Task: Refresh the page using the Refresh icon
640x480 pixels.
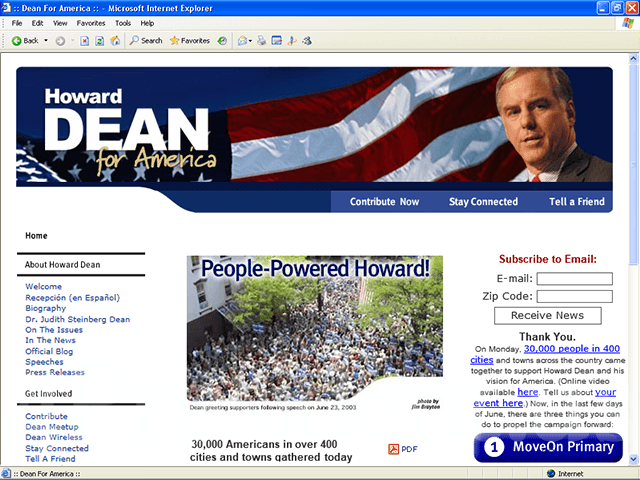Action: (100, 41)
